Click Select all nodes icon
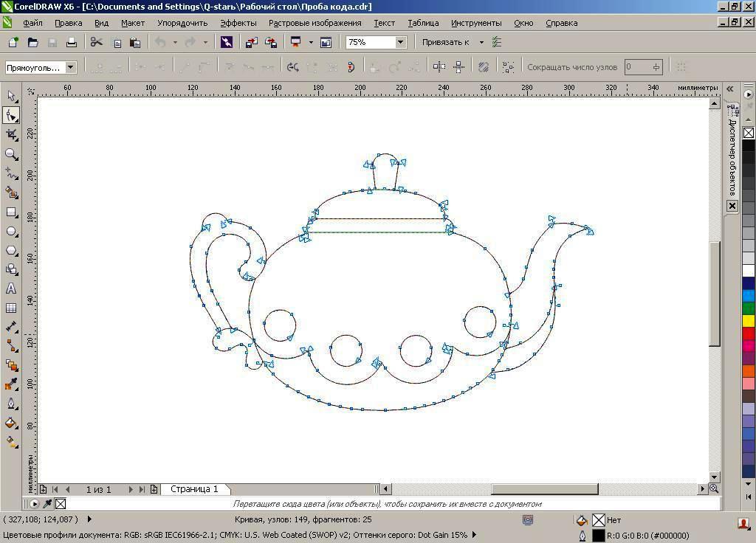This screenshot has width=756, height=543. click(x=508, y=67)
